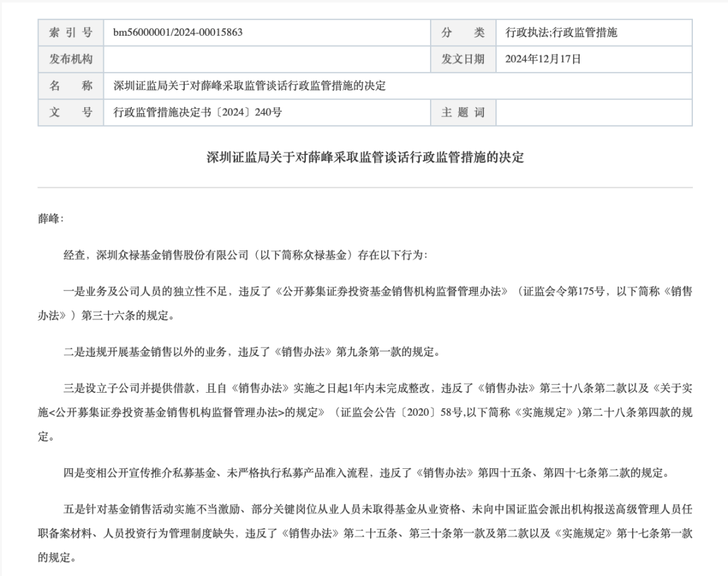Click the 索引号 label cell
This screenshot has width=728, height=576.
(71, 32)
